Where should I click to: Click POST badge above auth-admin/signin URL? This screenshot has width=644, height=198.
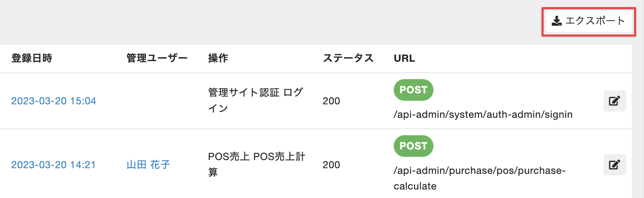click(413, 90)
